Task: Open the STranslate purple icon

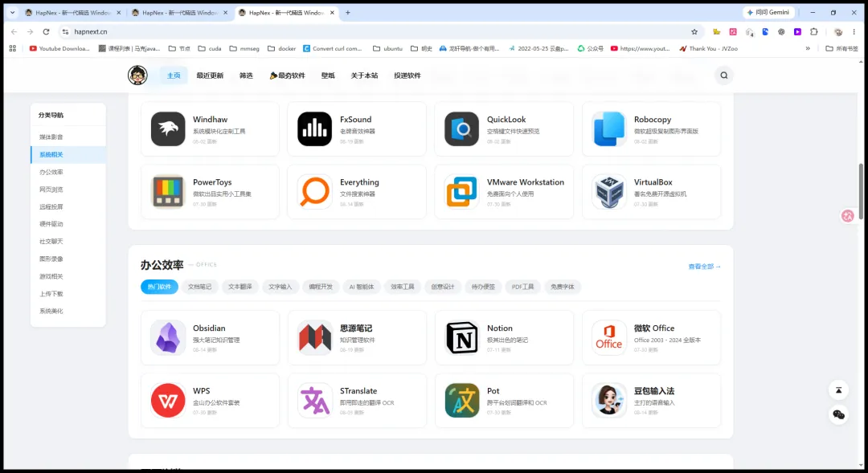Action: point(314,400)
